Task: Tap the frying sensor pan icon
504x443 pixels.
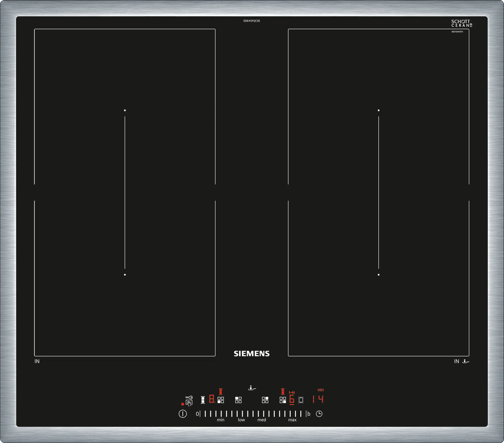Action: pyautogui.click(x=252, y=388)
